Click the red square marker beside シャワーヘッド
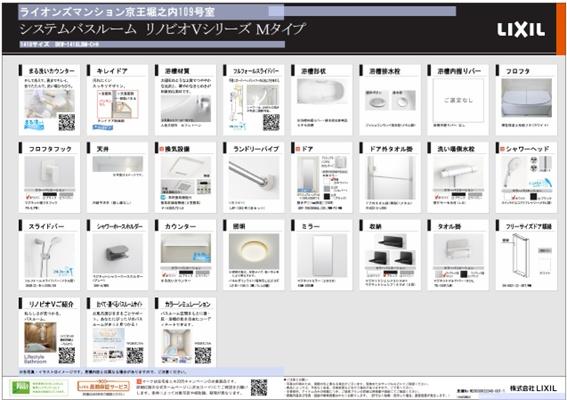This screenshot has width=567, height=400. coord(502,149)
